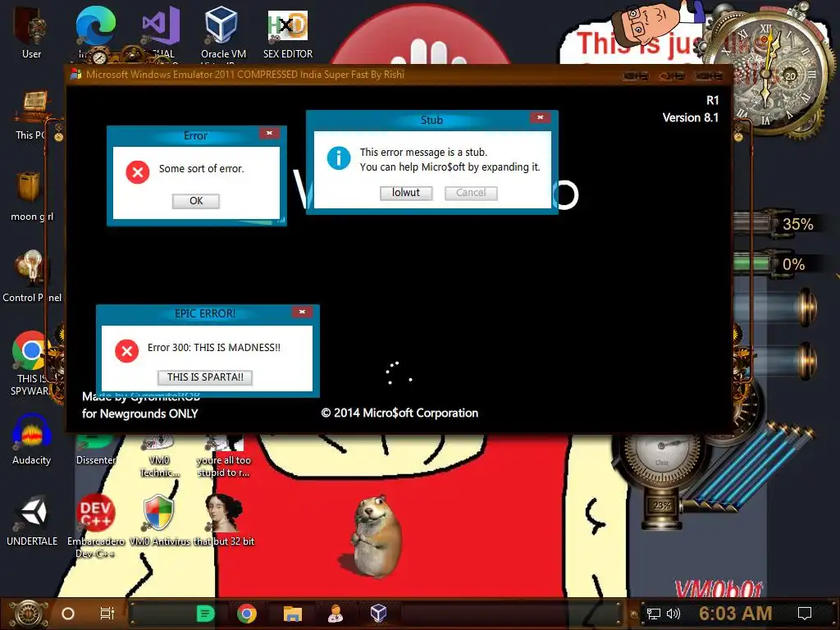
Task: Click the steampunk Start button on taskbar
Action: [30, 614]
